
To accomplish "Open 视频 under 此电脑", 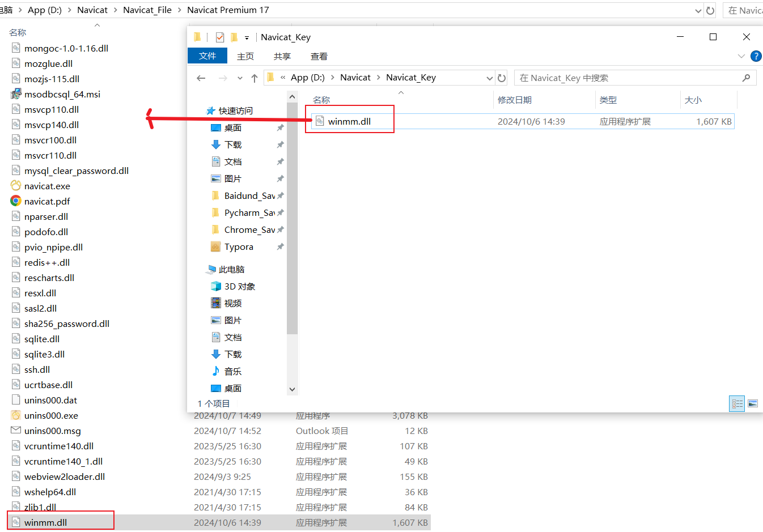I will point(233,303).
